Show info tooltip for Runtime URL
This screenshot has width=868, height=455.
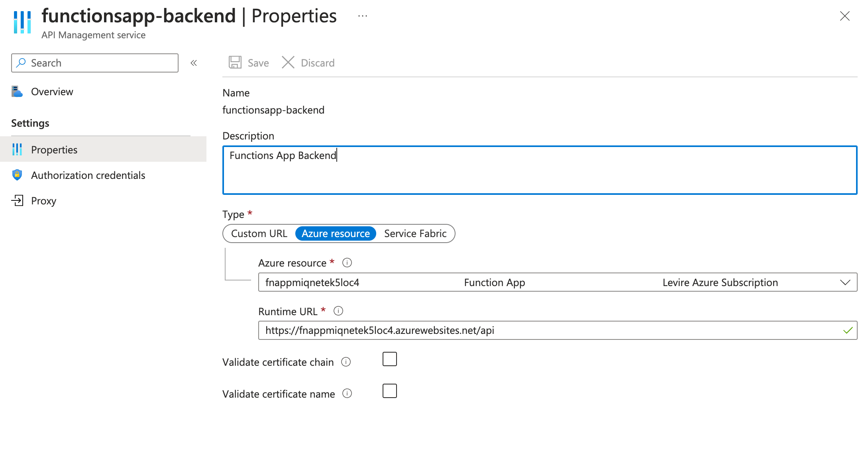(338, 311)
